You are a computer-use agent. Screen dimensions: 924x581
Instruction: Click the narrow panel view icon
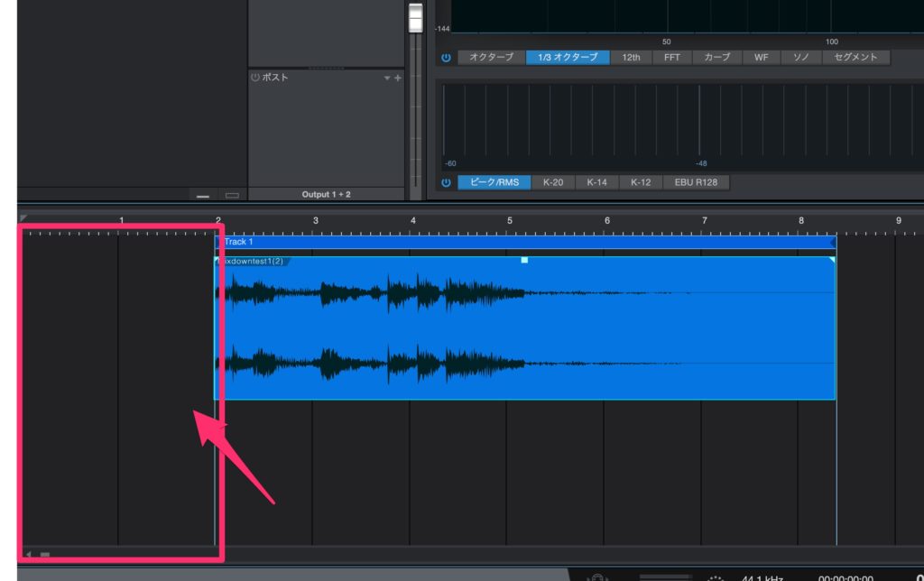pyautogui.click(x=232, y=195)
